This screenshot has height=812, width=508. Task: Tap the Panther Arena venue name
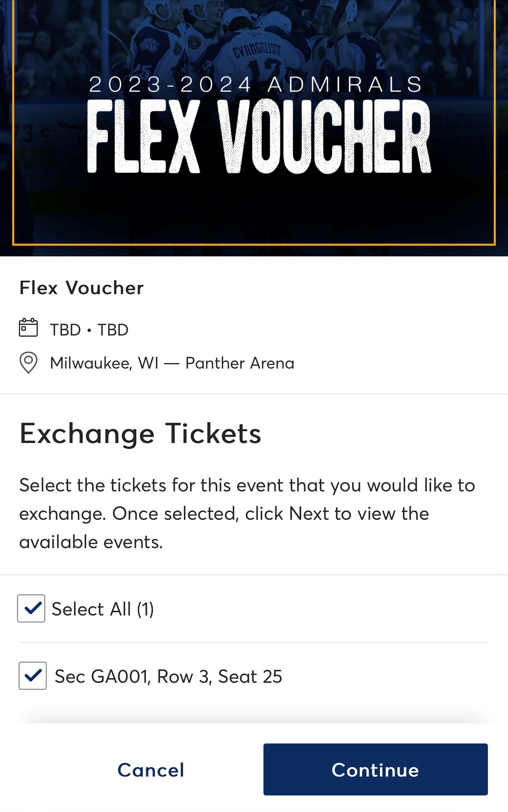click(240, 363)
